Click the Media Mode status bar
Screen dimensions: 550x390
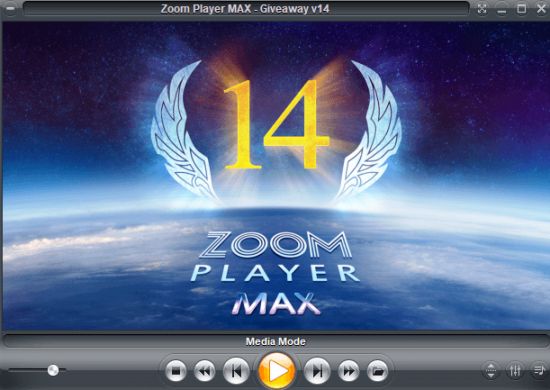275,341
